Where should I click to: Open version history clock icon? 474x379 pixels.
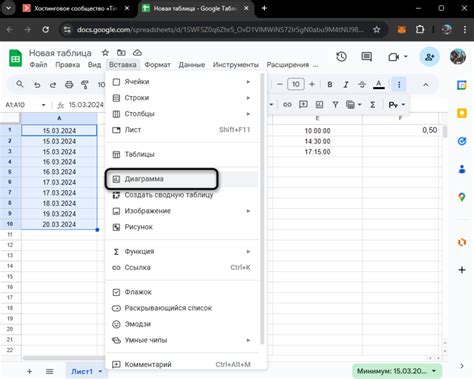coord(341,57)
